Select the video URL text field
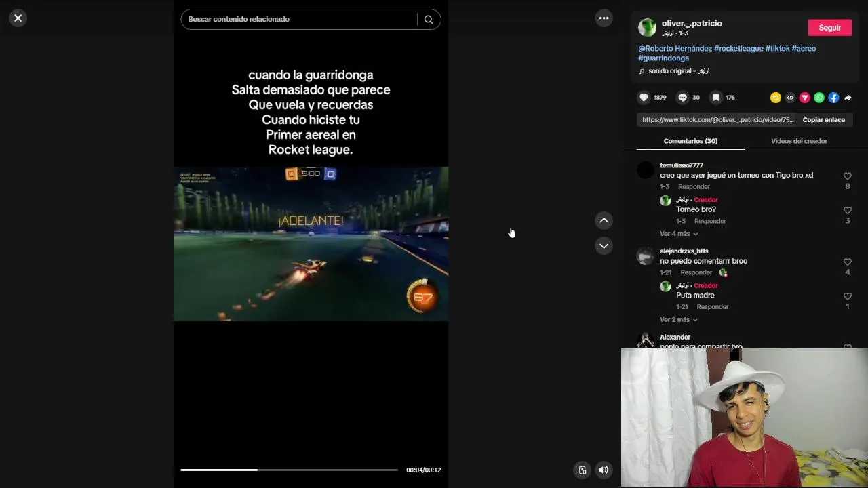This screenshot has width=868, height=488. pyautogui.click(x=717, y=120)
